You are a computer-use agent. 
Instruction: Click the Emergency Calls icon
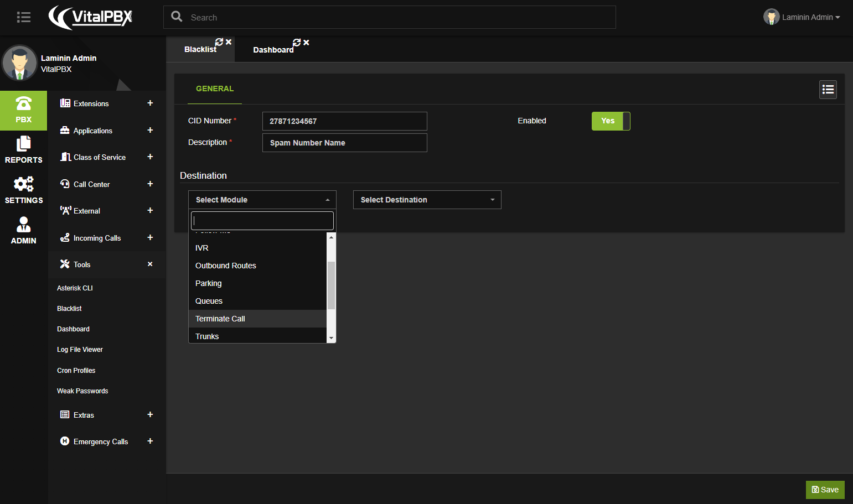(x=65, y=441)
